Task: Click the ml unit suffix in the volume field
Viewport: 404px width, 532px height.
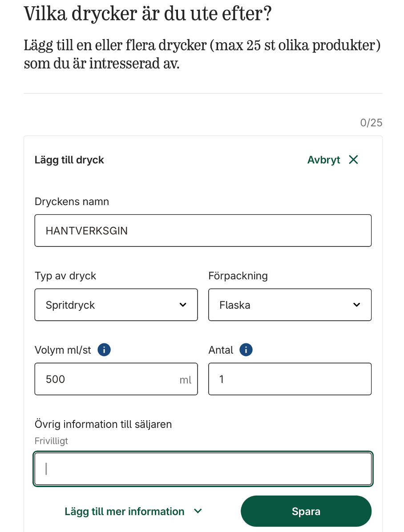Action: click(x=185, y=380)
